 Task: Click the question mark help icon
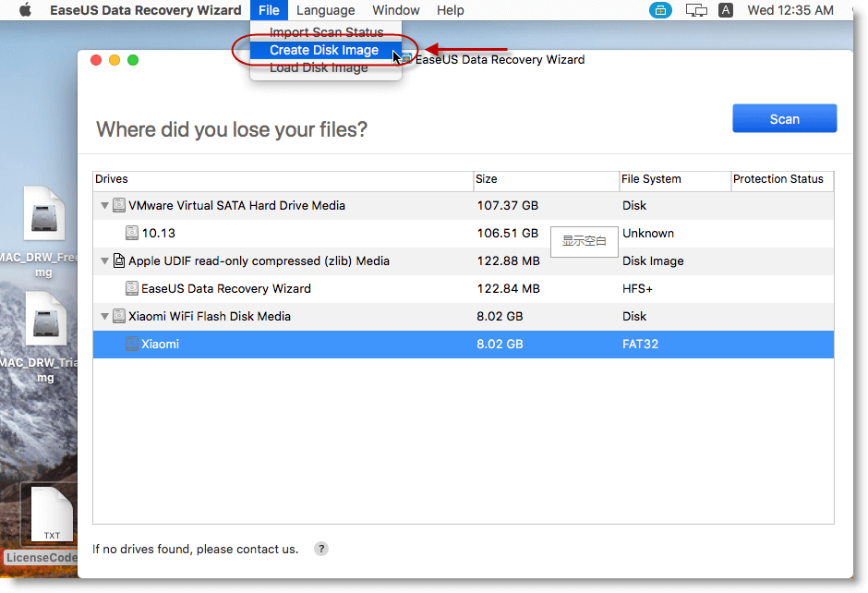321,549
